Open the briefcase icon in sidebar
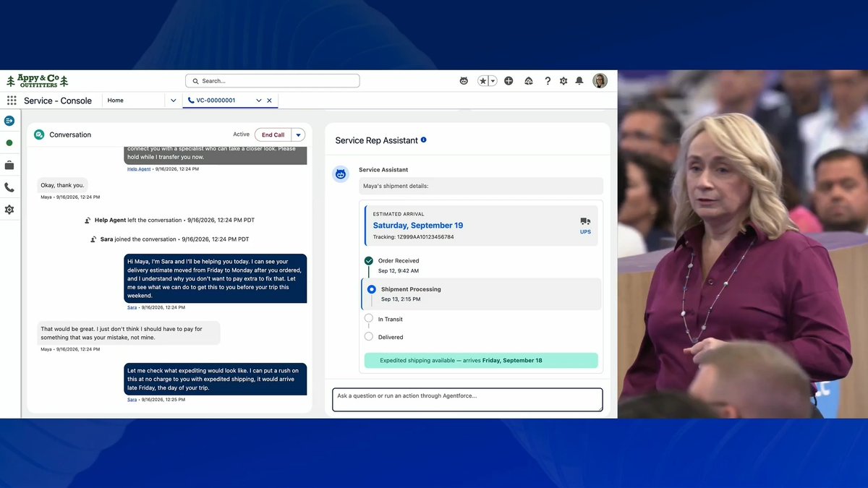 point(9,165)
